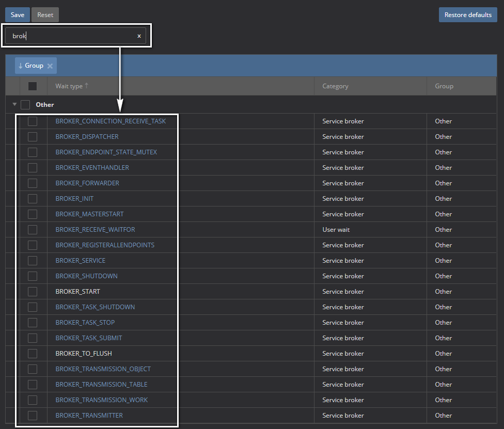The image size is (504, 429).
Task: Open the BROKER_TASK_STOP link
Action: pyautogui.click(x=85, y=323)
